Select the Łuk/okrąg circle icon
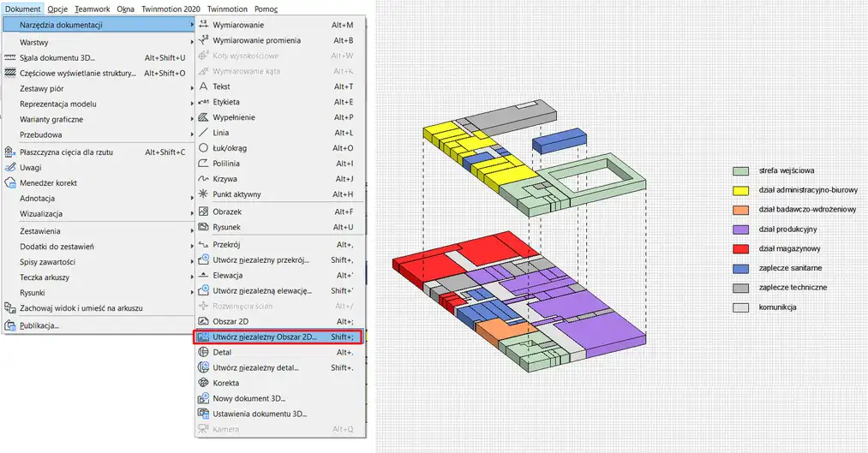Image resolution: width=868 pixels, height=453 pixels. 203,148
